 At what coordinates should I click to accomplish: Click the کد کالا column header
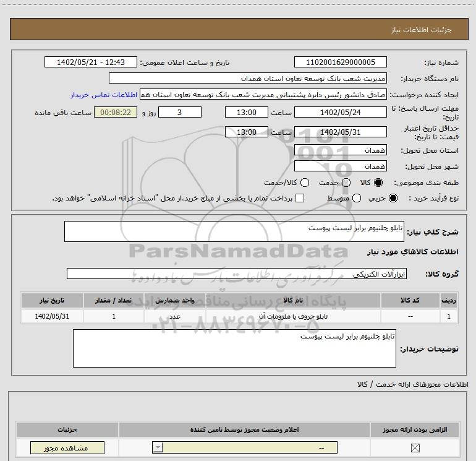(410, 300)
